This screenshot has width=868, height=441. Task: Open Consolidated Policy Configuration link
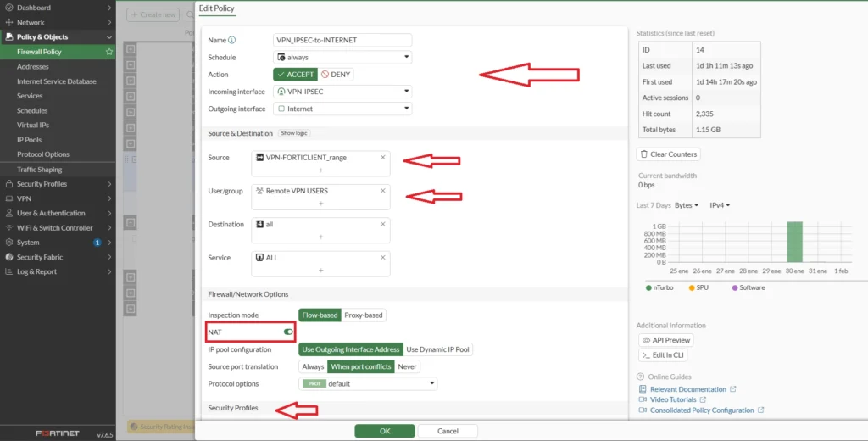[x=702, y=410]
